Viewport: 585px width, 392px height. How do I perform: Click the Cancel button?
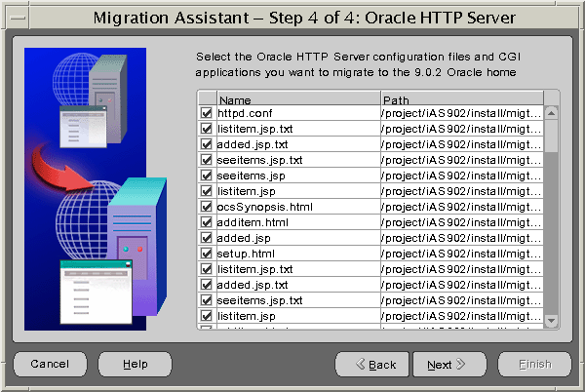(x=50, y=364)
